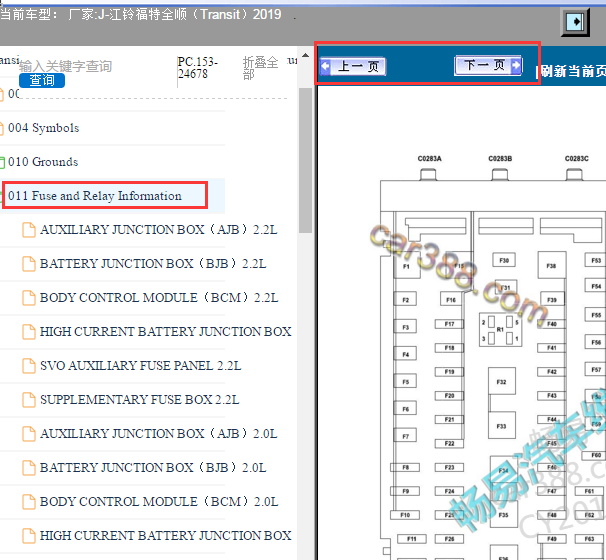Open BATTERY JUNCTION BOX (BJB) 2.2L
This screenshot has width=606, height=560.
coord(153,264)
